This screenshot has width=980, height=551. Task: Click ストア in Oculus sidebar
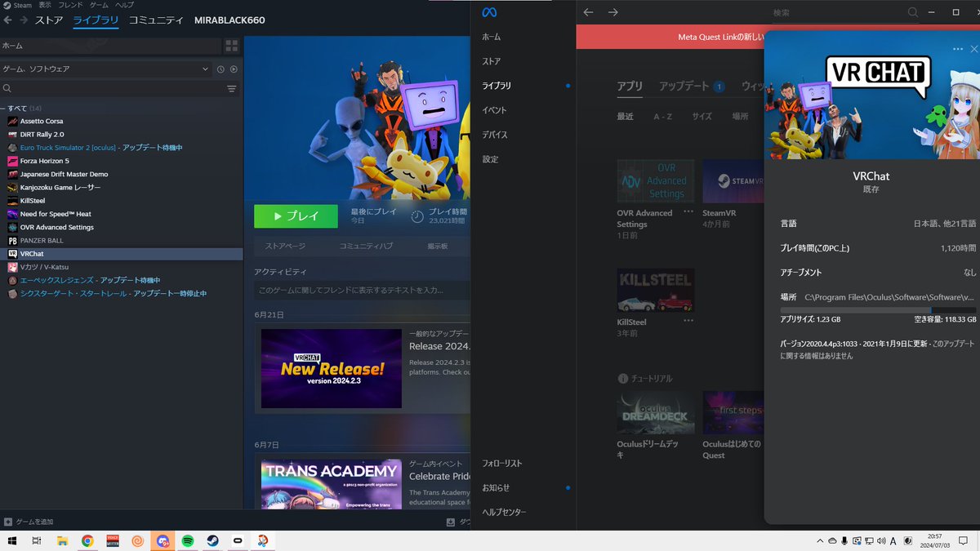pyautogui.click(x=492, y=61)
